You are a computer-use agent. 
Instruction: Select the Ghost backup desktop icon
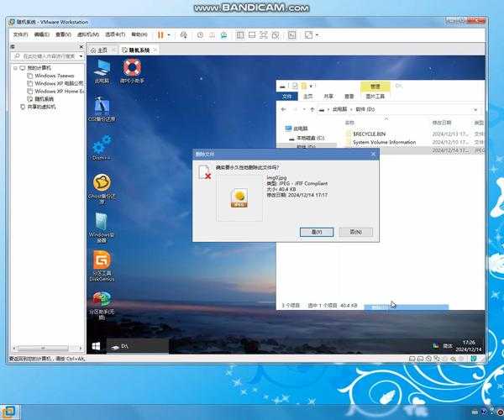tap(102, 183)
